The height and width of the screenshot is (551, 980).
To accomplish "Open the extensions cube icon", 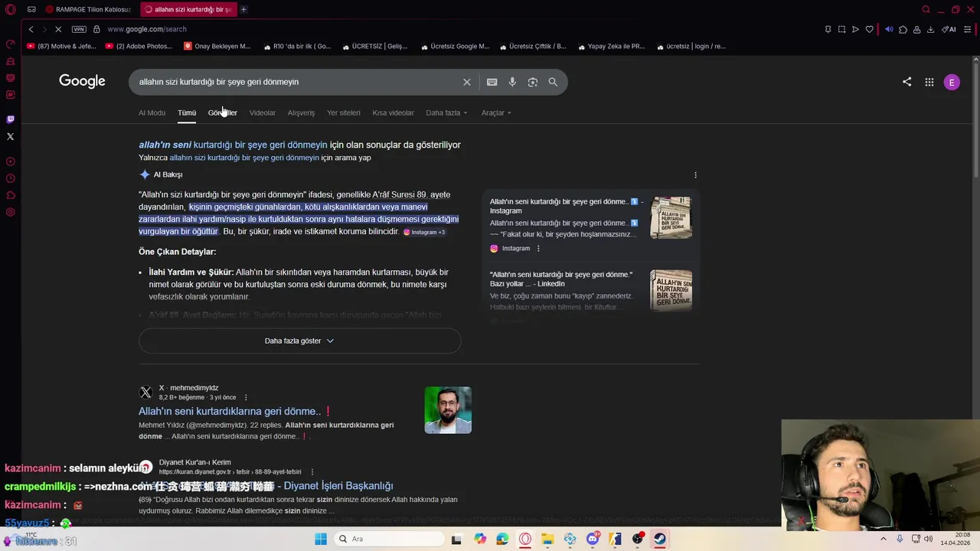I will tap(903, 29).
